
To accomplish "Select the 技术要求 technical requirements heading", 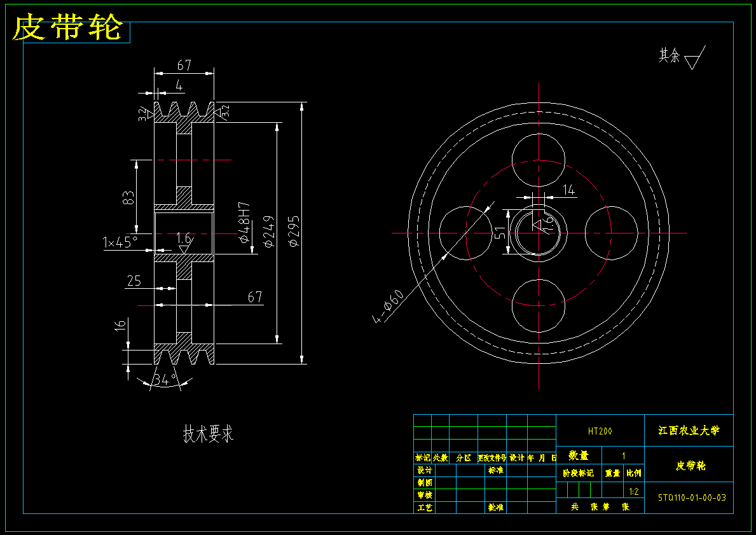I will [x=209, y=433].
